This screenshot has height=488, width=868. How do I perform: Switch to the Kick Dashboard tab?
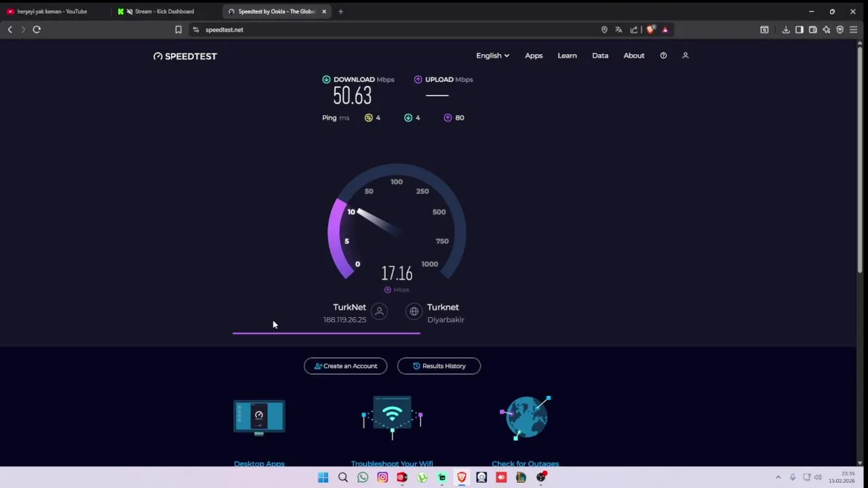165,12
